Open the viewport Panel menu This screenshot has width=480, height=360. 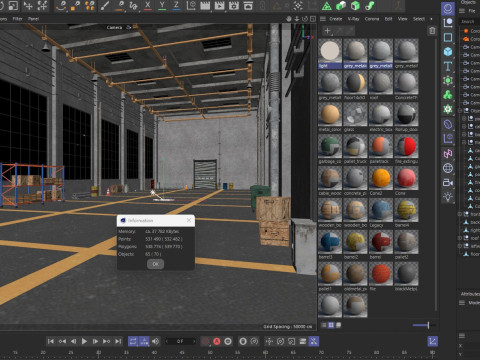(x=33, y=19)
